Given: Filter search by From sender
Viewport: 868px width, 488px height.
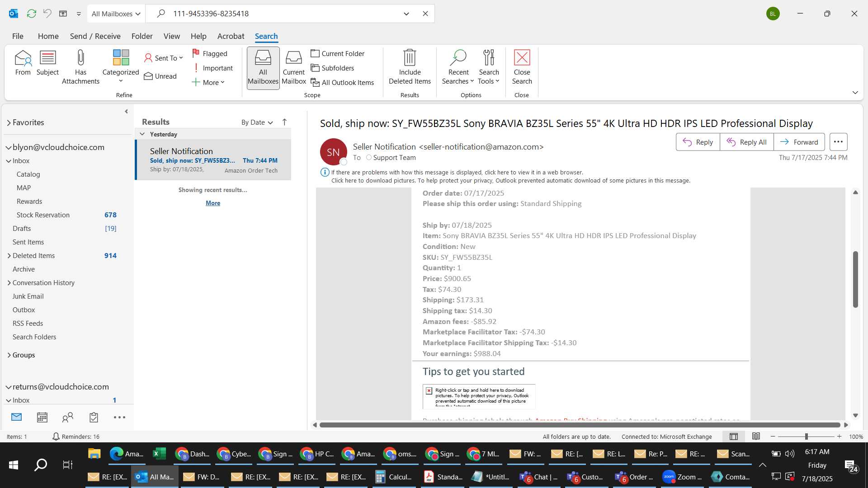Looking at the screenshot, I should (x=23, y=63).
